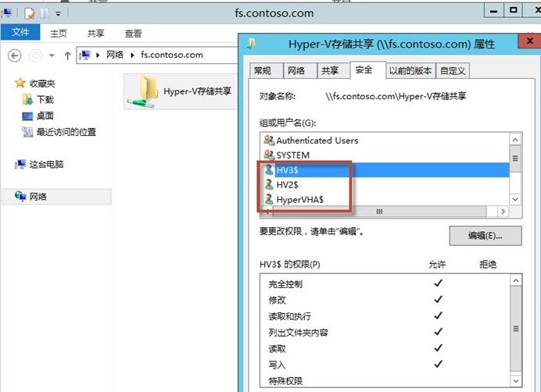
Task: Switch to the 以前的版本 properties tab
Action: pyautogui.click(x=410, y=71)
